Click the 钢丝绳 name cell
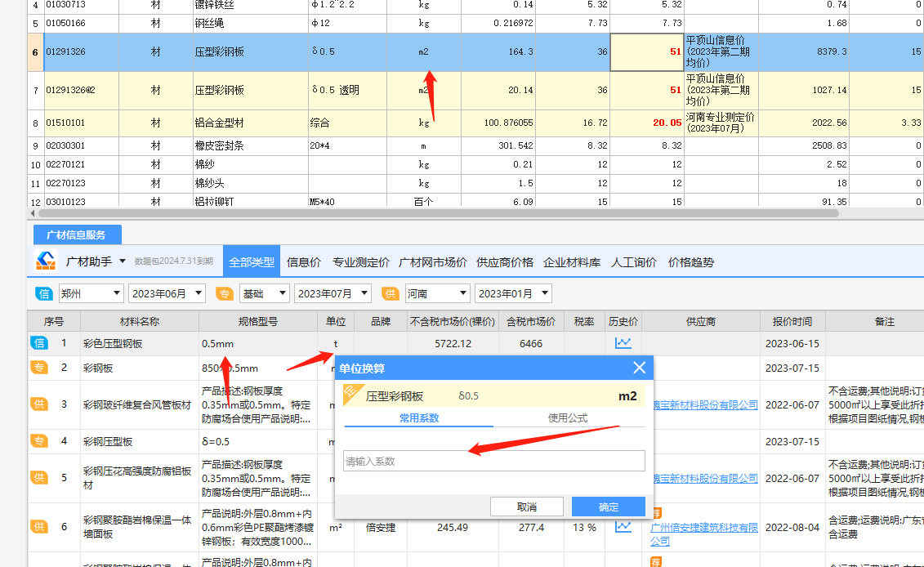Image resolution: width=924 pixels, height=567 pixels. [x=251, y=23]
